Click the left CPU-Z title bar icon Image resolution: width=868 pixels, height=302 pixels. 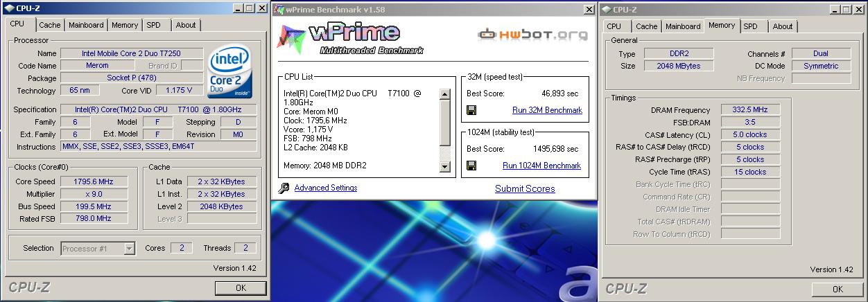pyautogui.click(x=8, y=8)
